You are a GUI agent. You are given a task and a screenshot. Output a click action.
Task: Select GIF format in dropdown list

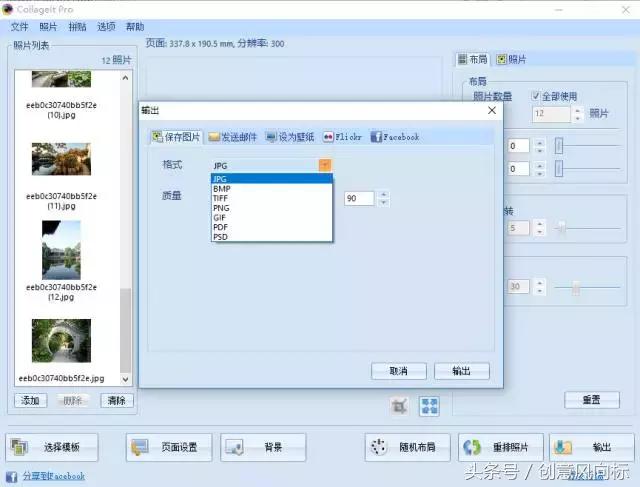click(x=271, y=218)
